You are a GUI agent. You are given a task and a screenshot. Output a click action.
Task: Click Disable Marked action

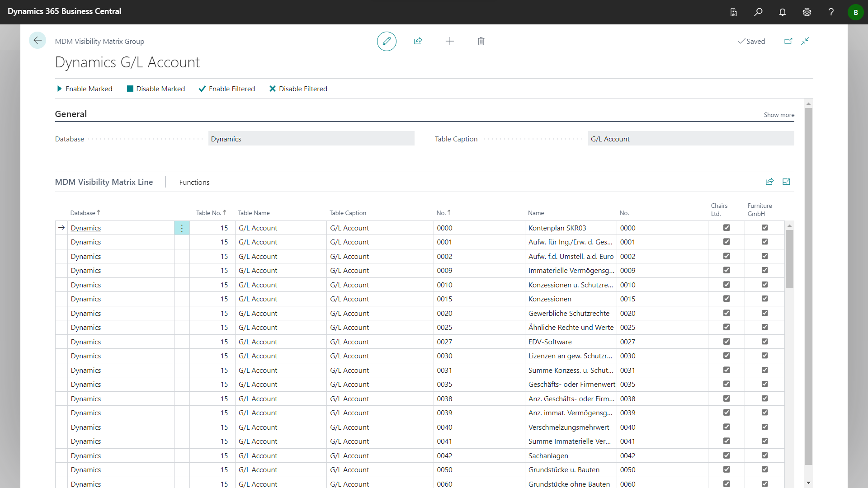[x=156, y=89]
